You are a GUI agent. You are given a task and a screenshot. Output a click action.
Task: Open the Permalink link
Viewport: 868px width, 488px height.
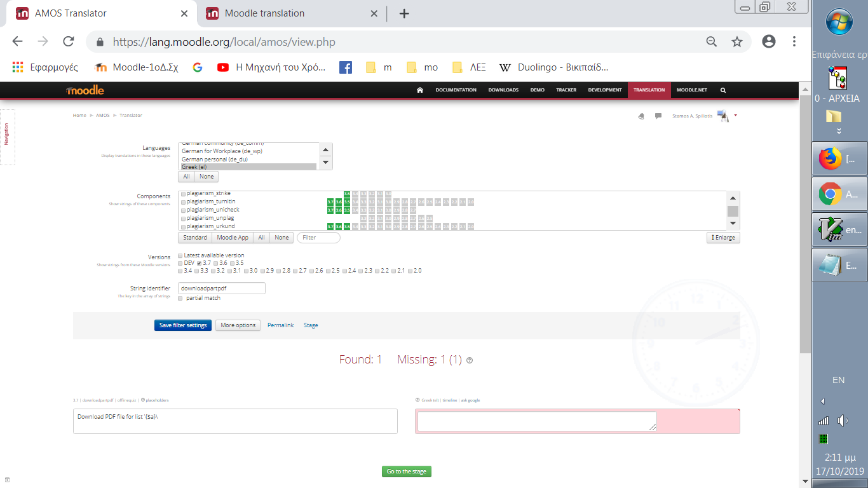coord(280,325)
